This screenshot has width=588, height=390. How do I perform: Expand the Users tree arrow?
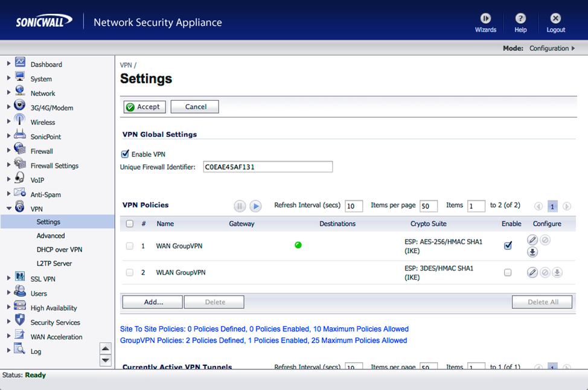[x=8, y=292]
